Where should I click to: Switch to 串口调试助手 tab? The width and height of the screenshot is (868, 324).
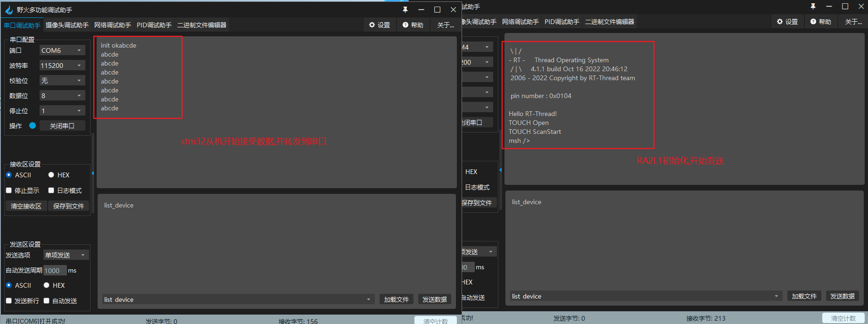(22, 25)
